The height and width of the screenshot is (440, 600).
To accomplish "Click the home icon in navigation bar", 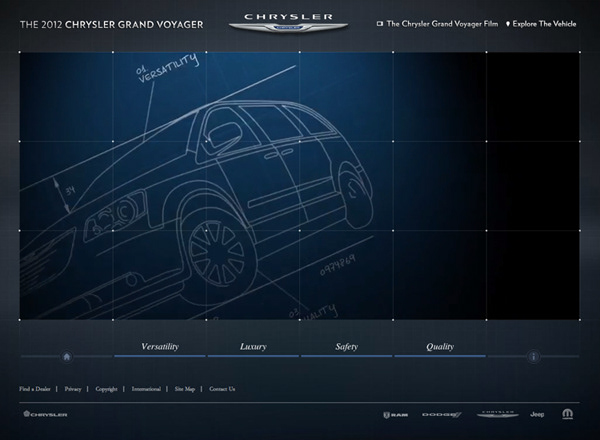I will point(67,357).
